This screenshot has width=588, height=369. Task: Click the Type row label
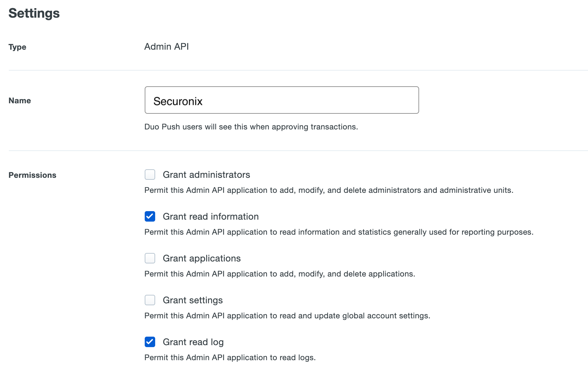pos(17,47)
